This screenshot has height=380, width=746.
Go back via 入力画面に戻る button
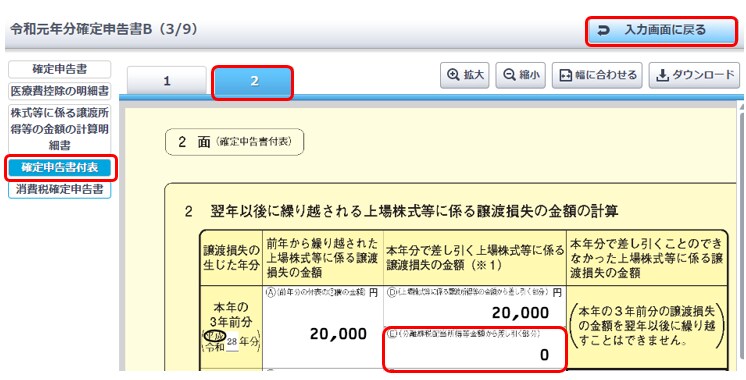coord(661,31)
